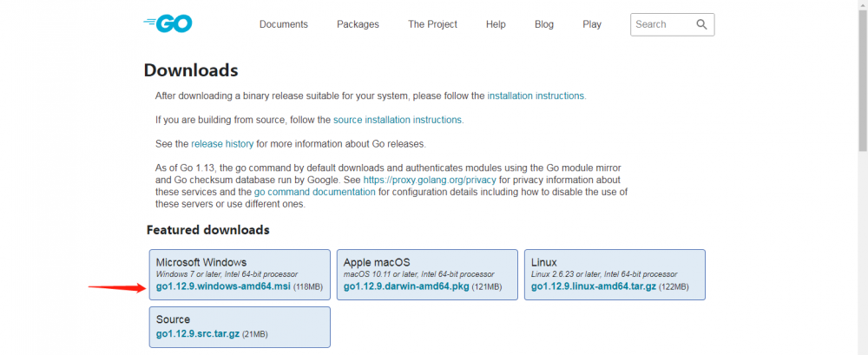This screenshot has width=868, height=355.
Task: Download go1.12.9.windows-amd64.msi installer
Action: pos(222,286)
